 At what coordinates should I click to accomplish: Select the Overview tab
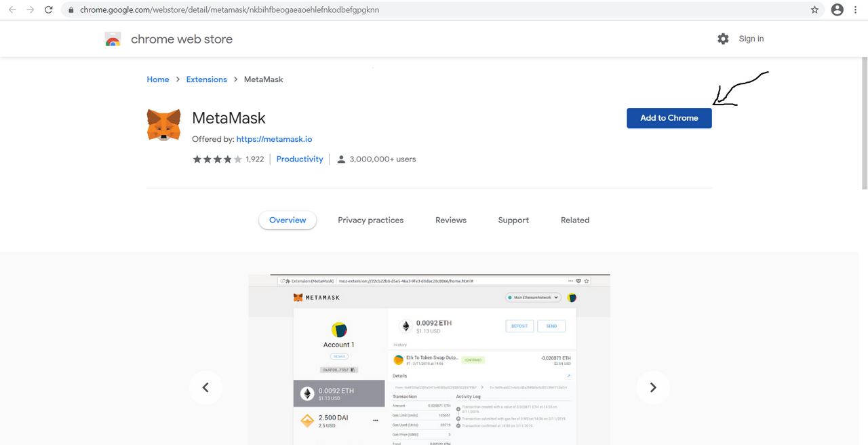point(288,220)
